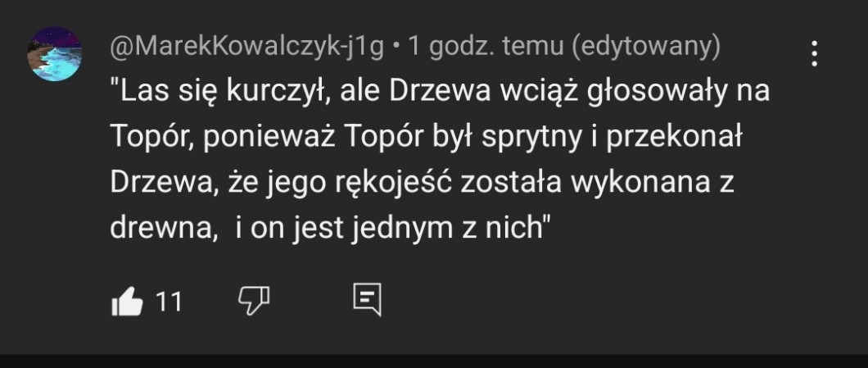
Task: Open MarekKowalczyk-j1g's profile avatar
Action: (55, 54)
